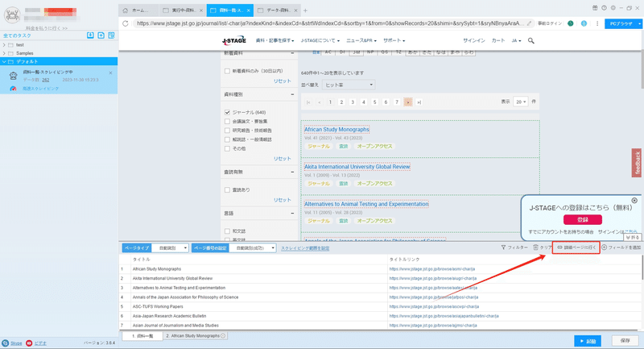Screen dimensions: 644x349
Task: Go to page 3 in pagination
Action: [353, 102]
